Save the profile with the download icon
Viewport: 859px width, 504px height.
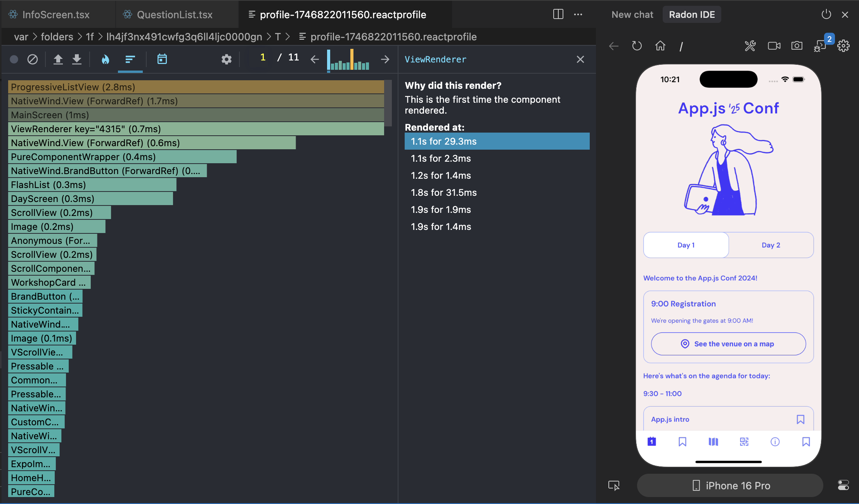tap(77, 59)
